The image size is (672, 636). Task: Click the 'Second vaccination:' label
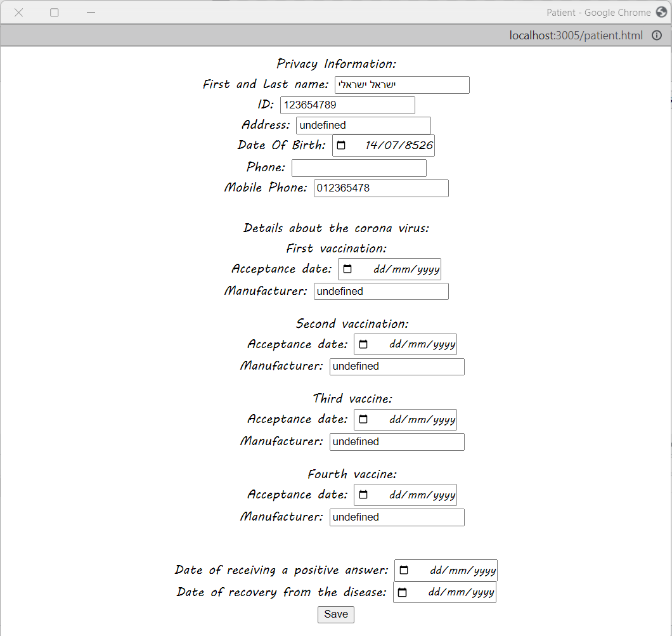352,323
